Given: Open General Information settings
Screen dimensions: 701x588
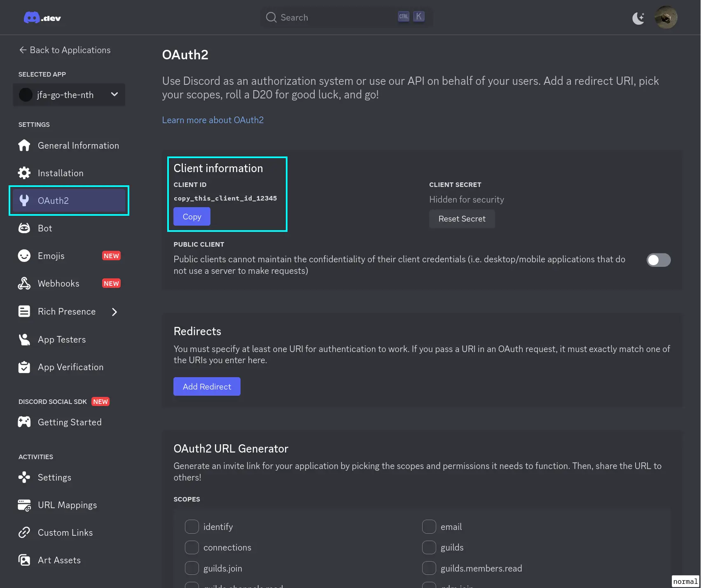Looking at the screenshot, I should [x=69, y=145].
